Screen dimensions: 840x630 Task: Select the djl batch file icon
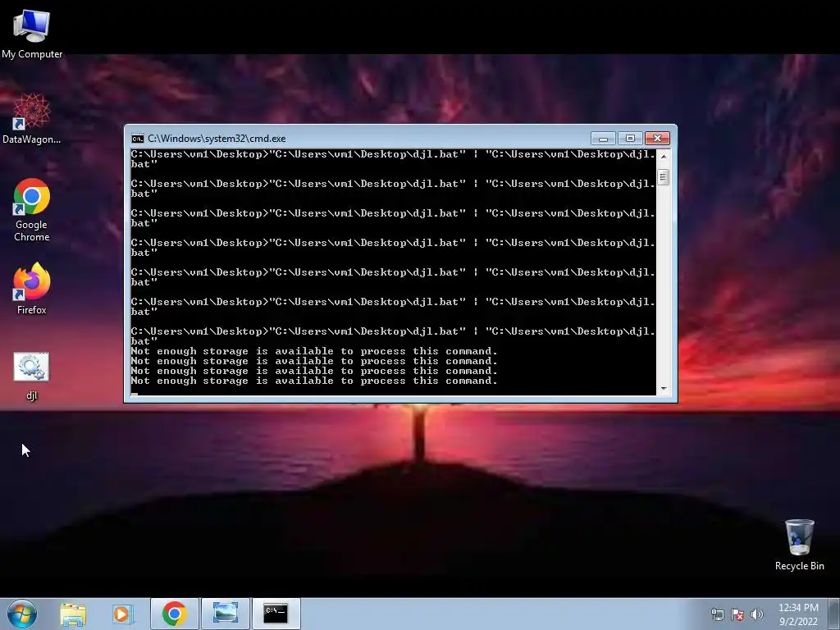[31, 376]
